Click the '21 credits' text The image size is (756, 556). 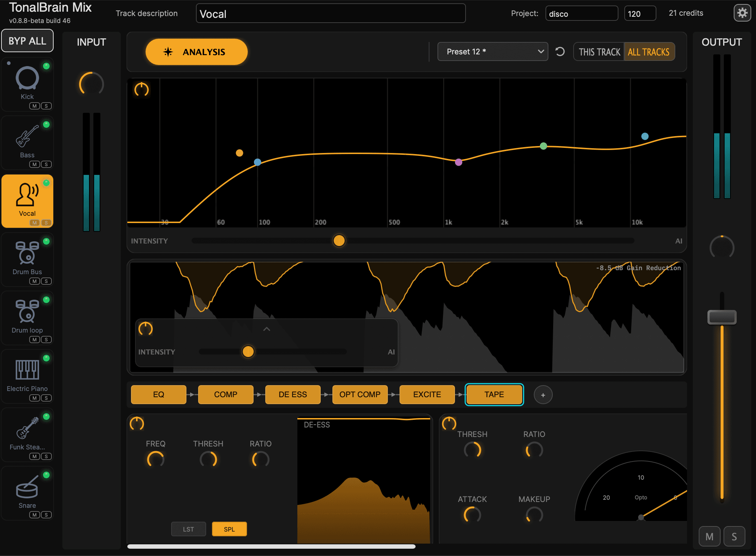[x=686, y=13]
